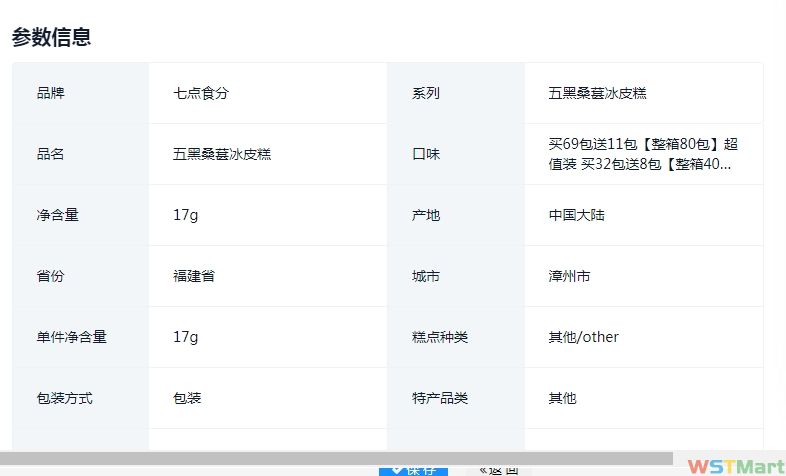
Task: Click the checkmark icon on the save button
Action: point(397,470)
